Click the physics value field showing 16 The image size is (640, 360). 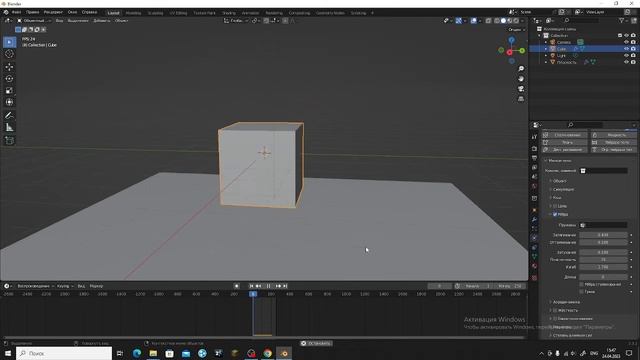pyautogui.click(x=603, y=260)
